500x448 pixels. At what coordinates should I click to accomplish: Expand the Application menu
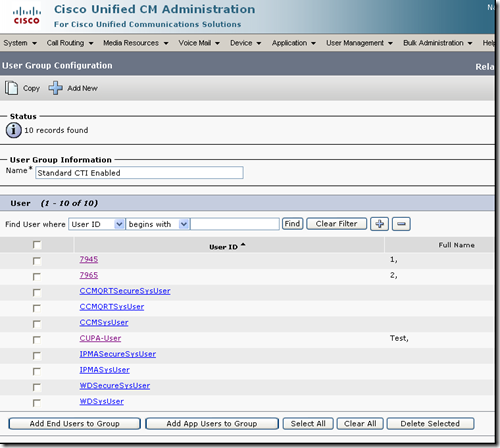294,43
